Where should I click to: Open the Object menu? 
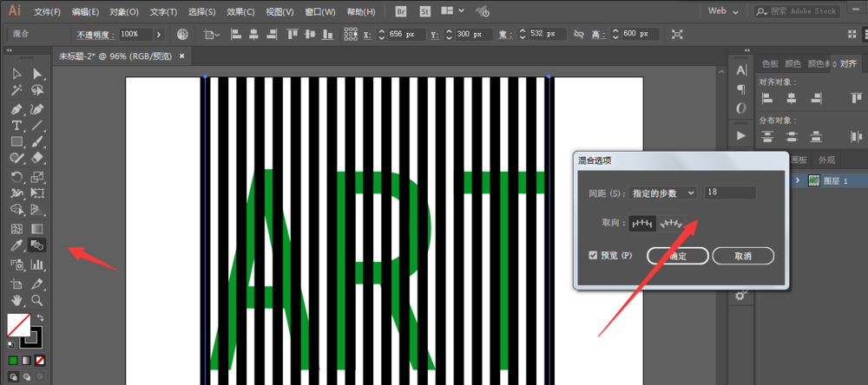coord(124,11)
